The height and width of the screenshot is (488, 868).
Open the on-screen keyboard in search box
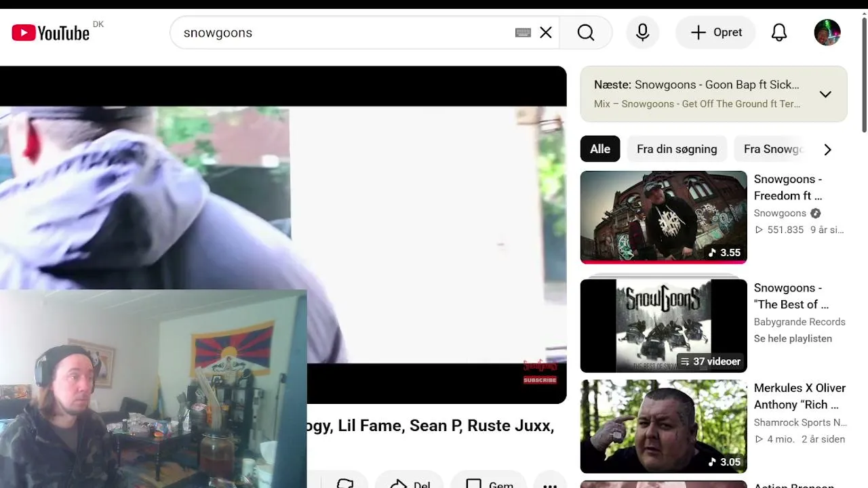pyautogui.click(x=523, y=33)
